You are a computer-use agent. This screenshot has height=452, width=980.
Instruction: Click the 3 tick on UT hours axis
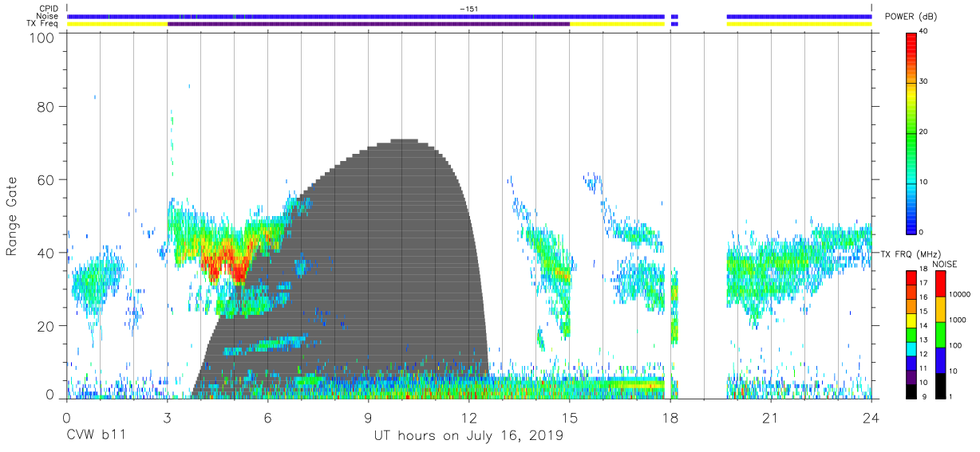click(167, 418)
